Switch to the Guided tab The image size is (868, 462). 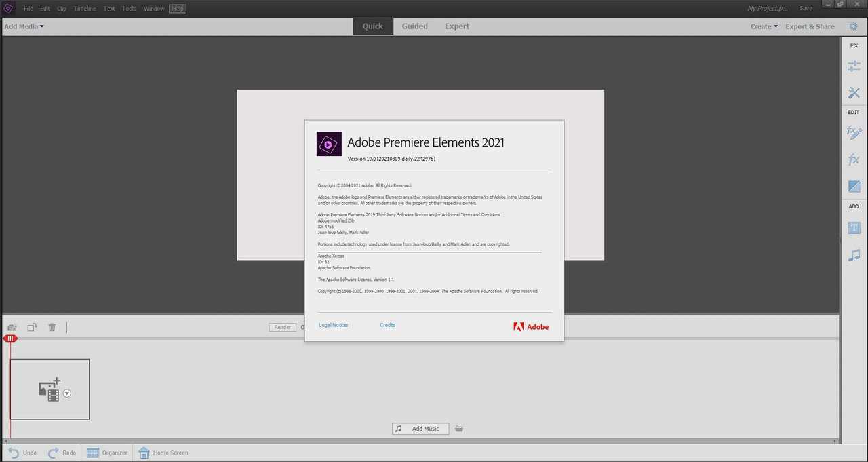(415, 26)
